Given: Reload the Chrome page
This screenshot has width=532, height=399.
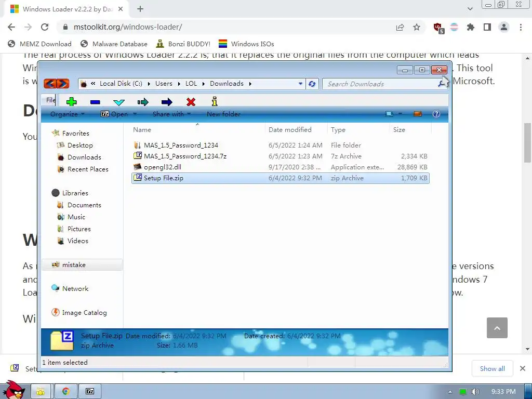Looking at the screenshot, I should click(x=45, y=27).
